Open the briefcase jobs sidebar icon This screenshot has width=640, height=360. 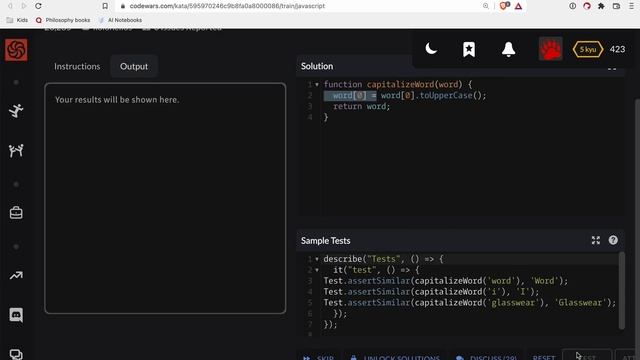[16, 213]
